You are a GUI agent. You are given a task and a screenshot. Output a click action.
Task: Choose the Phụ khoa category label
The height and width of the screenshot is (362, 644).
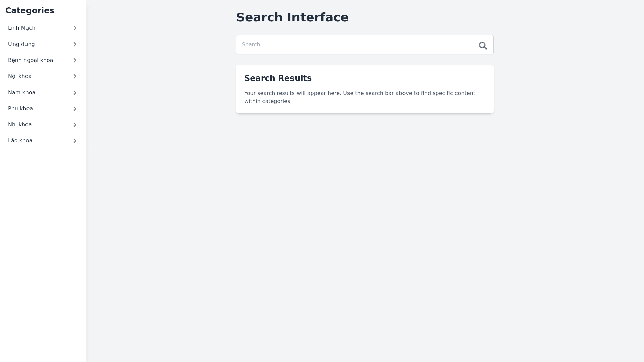point(20,109)
